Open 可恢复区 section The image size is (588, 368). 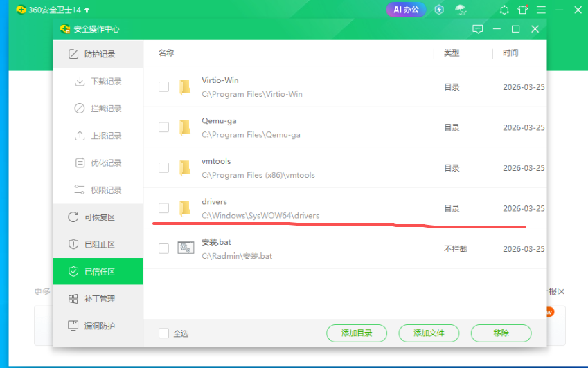[98, 217]
